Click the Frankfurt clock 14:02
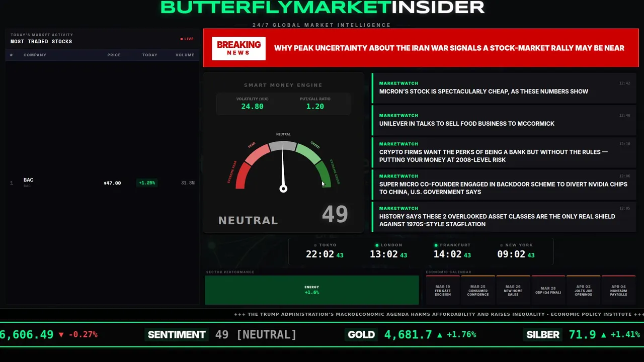644x362 pixels. pyautogui.click(x=448, y=254)
